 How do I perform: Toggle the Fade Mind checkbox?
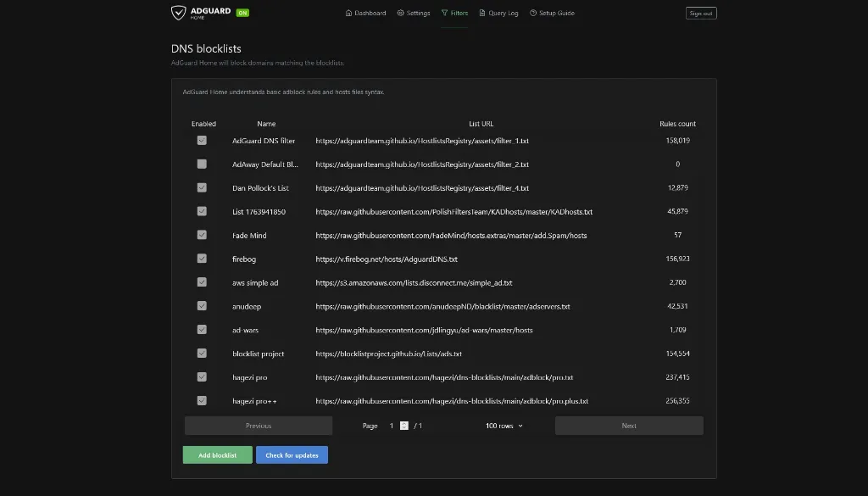tap(202, 235)
